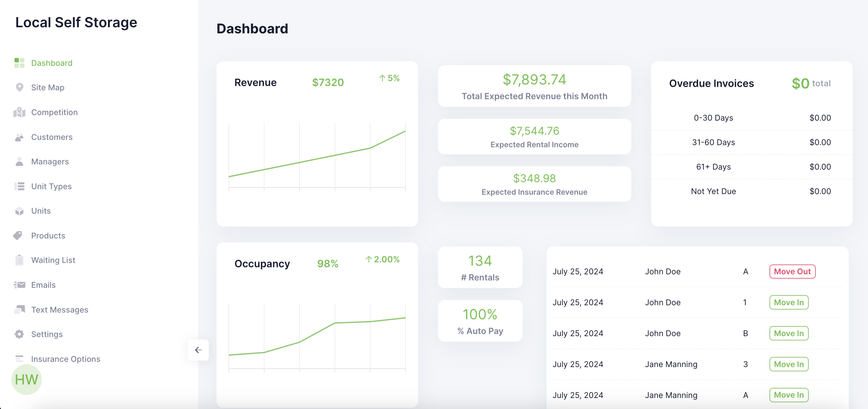Open the Managers section
The height and width of the screenshot is (409, 868).
click(x=50, y=162)
